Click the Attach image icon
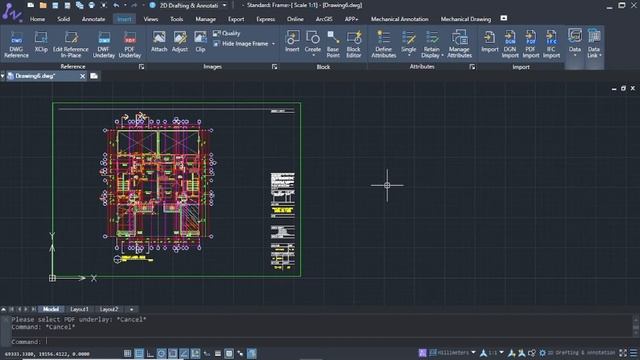 point(159,42)
